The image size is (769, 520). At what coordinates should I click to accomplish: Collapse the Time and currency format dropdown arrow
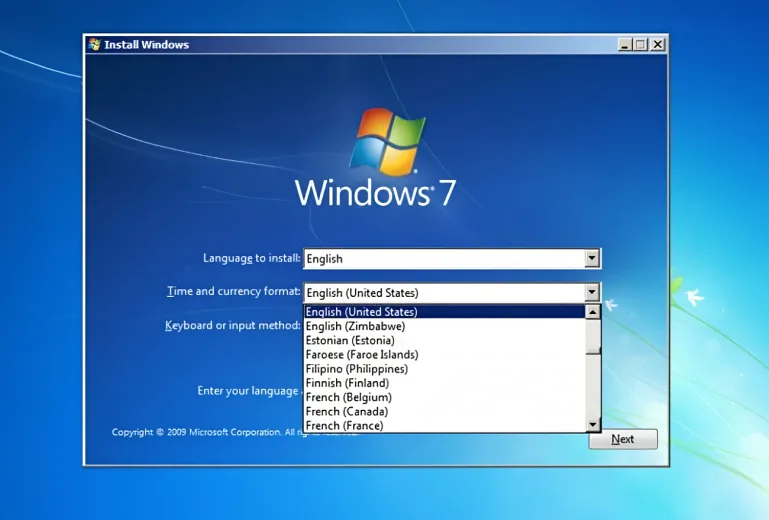point(592,292)
